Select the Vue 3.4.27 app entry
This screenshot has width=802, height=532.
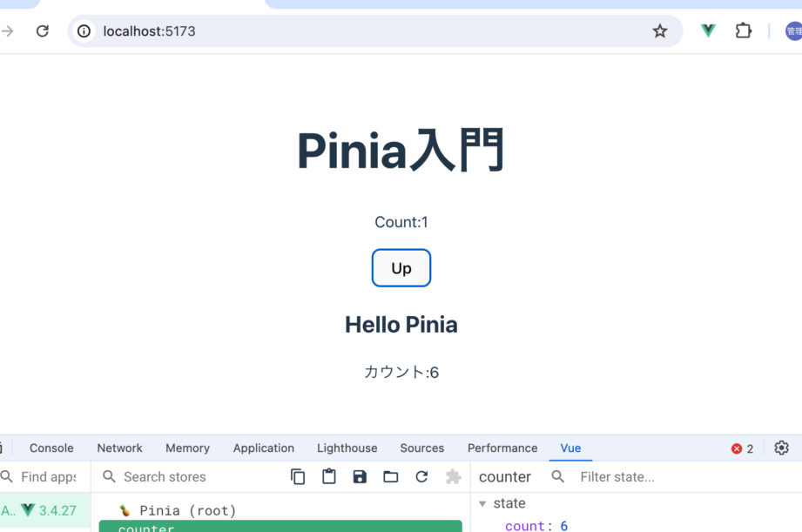coord(45,510)
